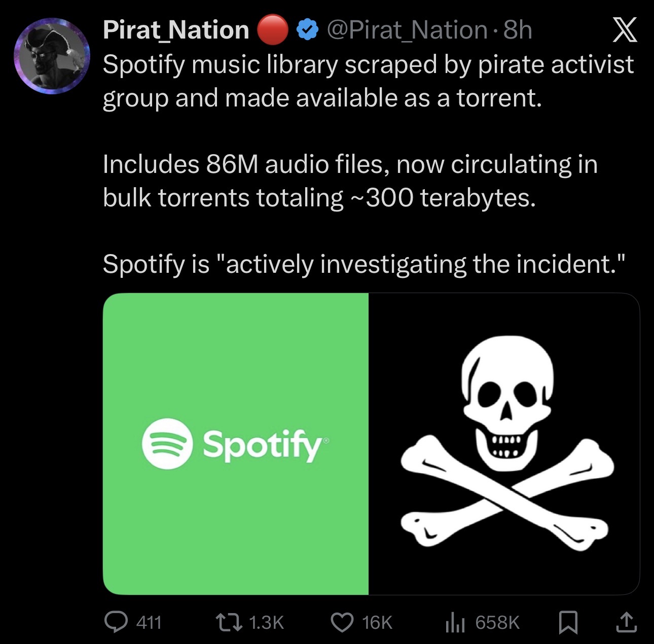Open the @Pirat_Nation handle link
Image resolution: width=654 pixels, height=644 pixels.
407,30
